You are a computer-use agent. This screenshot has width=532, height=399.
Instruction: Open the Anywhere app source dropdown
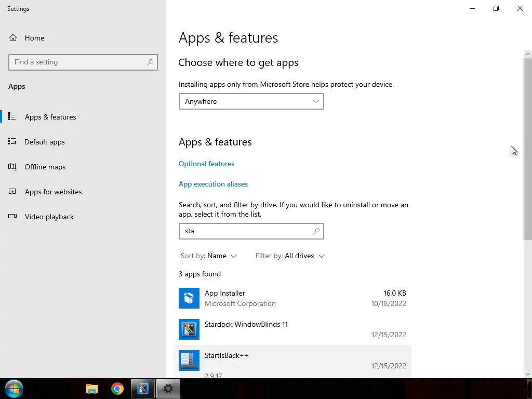[251, 101]
